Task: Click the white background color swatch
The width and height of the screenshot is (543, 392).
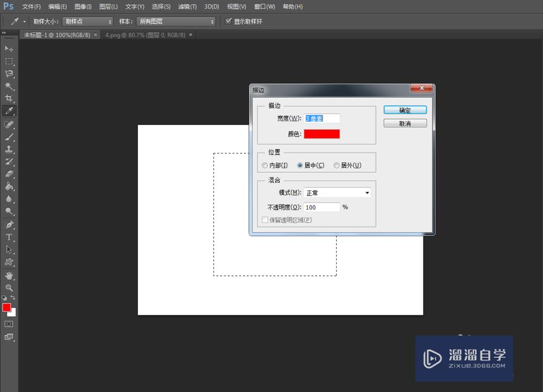Action: (13, 313)
